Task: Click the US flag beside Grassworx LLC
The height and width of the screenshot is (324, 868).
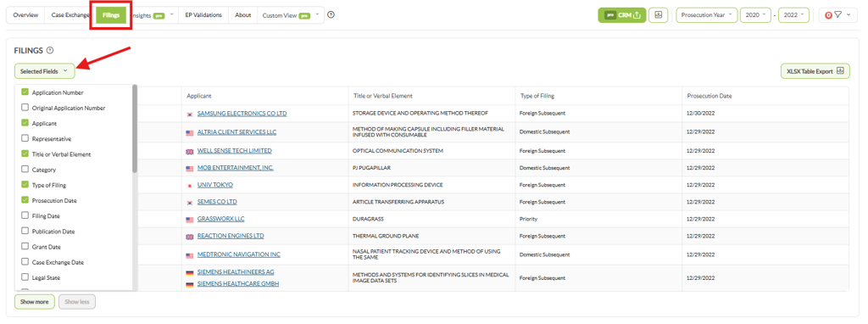Action: (190, 220)
